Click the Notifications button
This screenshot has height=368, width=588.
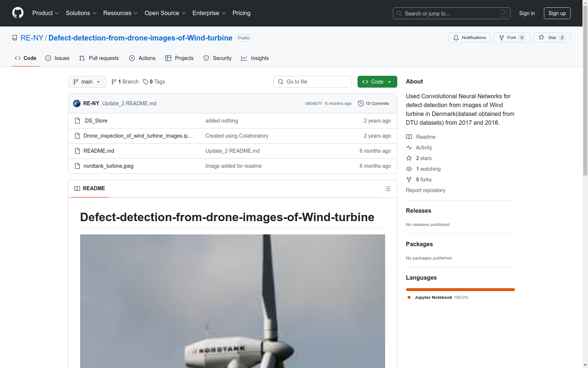(470, 38)
